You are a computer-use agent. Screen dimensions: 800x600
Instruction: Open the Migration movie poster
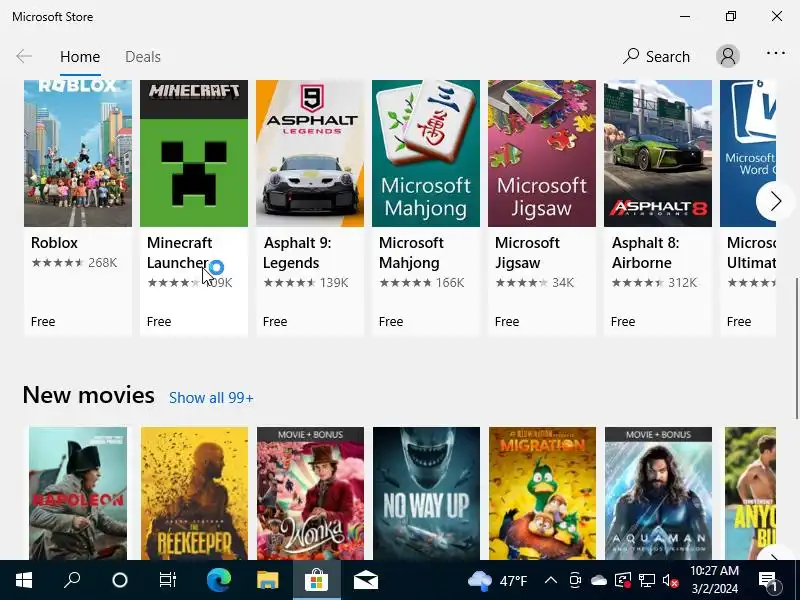[542, 493]
